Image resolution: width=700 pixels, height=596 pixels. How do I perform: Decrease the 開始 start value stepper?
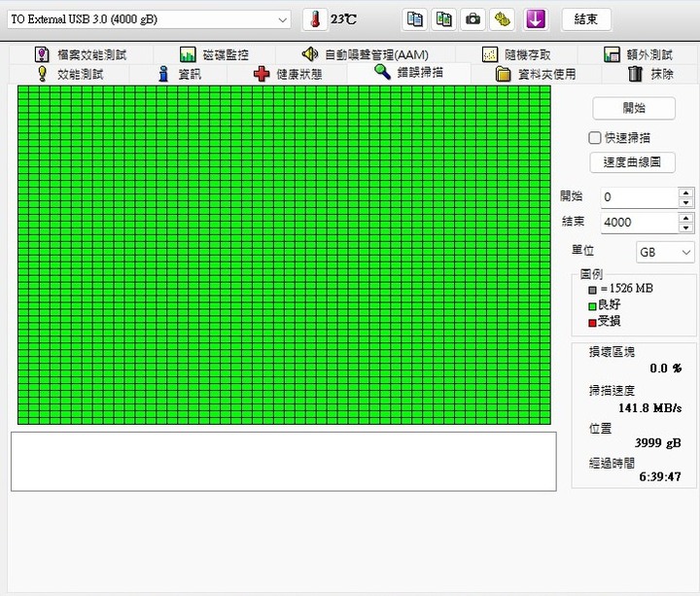point(685,202)
